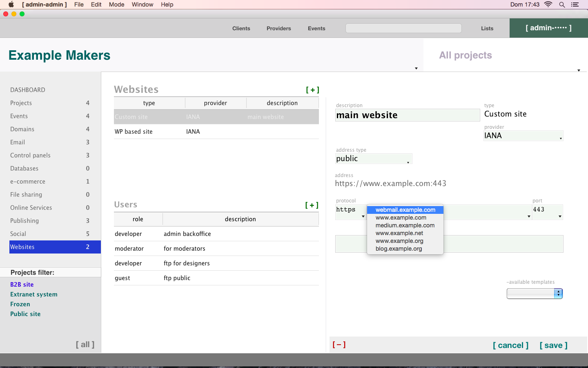
Task: Select the WP based site row
Action: pyautogui.click(x=216, y=132)
